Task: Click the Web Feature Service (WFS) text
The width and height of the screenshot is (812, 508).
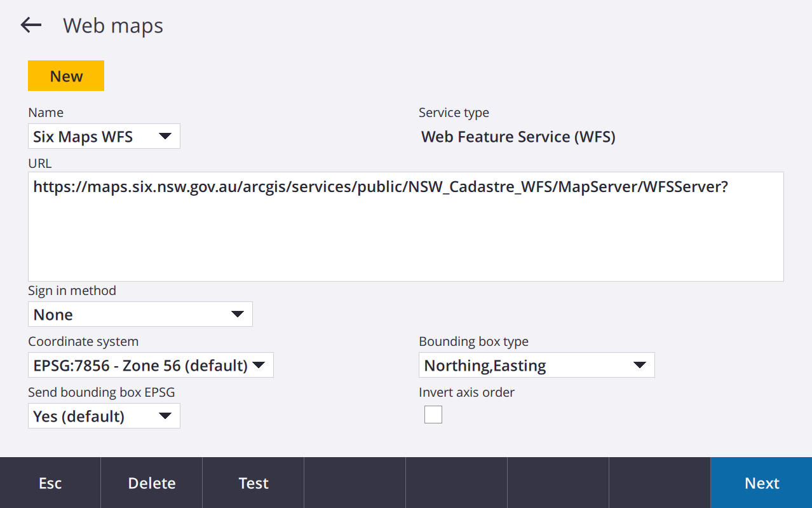Action: point(518,137)
